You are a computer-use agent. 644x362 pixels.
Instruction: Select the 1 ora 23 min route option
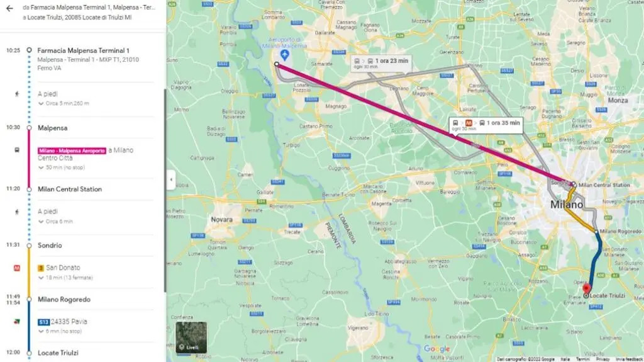(x=382, y=63)
